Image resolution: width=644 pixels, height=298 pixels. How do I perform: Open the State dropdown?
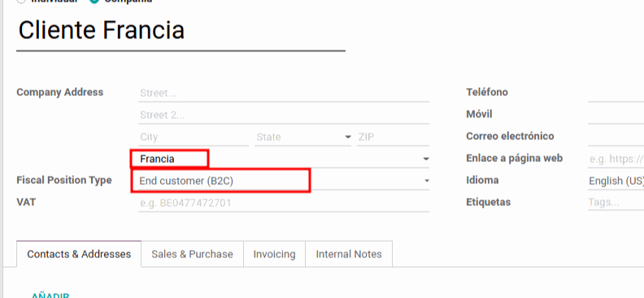[302, 137]
